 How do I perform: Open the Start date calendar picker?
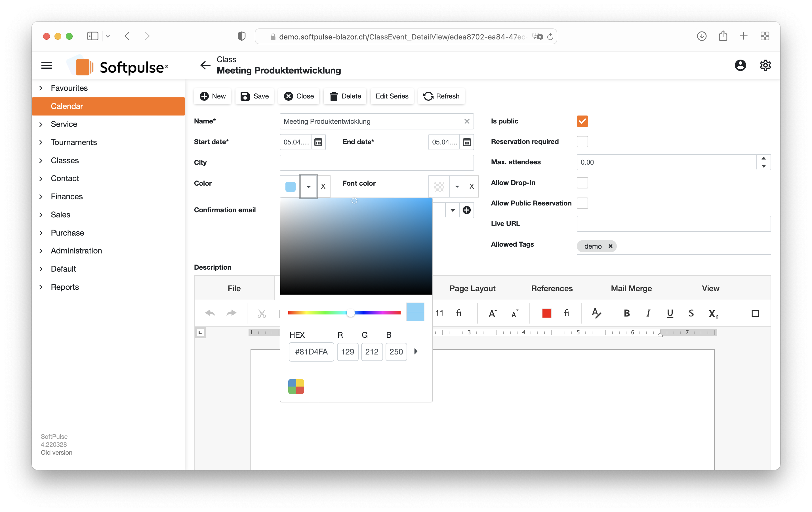click(318, 142)
